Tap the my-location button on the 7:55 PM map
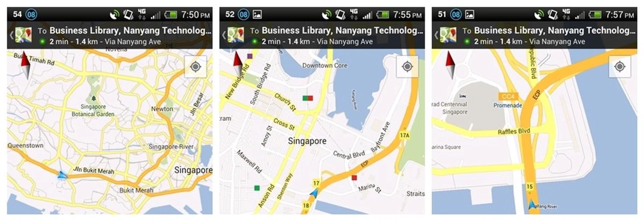The height and width of the screenshot is (221, 644). click(x=408, y=67)
